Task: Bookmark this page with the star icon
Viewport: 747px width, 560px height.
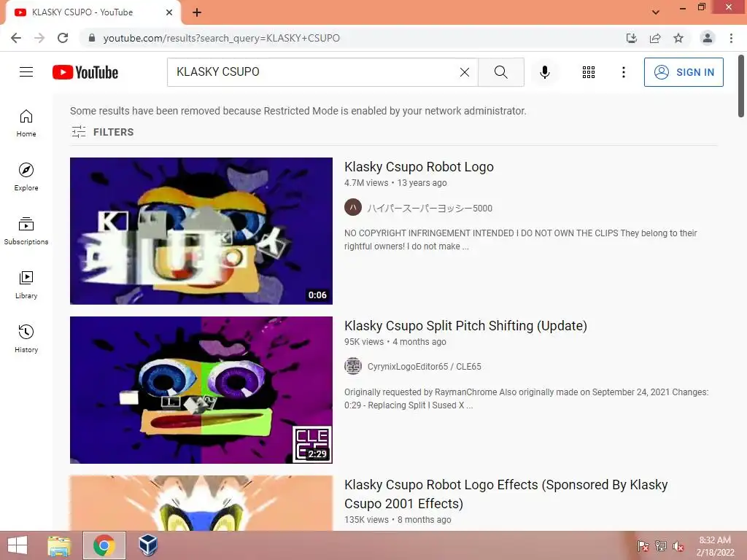Action: pyautogui.click(x=678, y=38)
